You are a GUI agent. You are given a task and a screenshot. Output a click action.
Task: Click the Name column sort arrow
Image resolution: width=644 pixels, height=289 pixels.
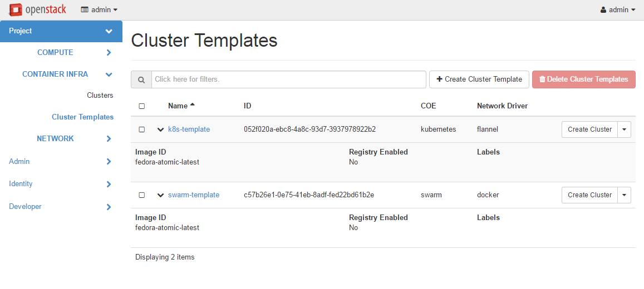pos(193,105)
